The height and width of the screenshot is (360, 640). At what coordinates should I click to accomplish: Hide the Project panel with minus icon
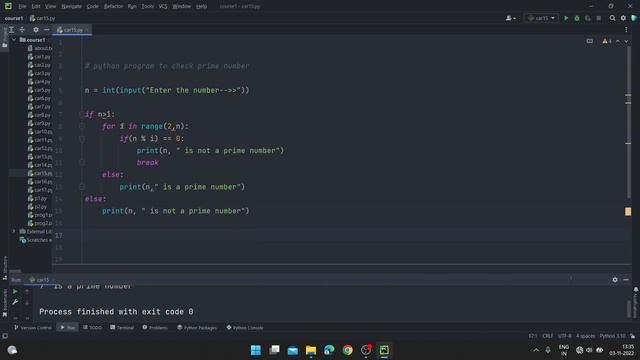pyautogui.click(x=47, y=30)
